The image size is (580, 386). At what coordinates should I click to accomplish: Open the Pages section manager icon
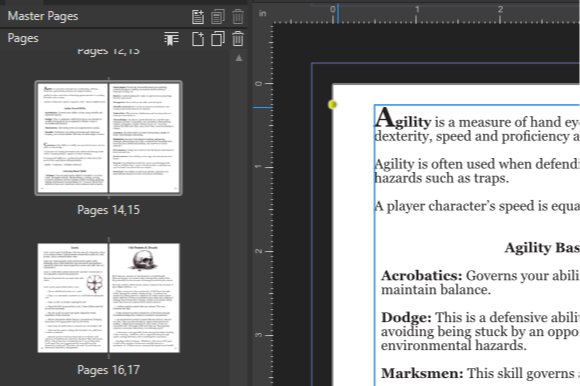171,38
